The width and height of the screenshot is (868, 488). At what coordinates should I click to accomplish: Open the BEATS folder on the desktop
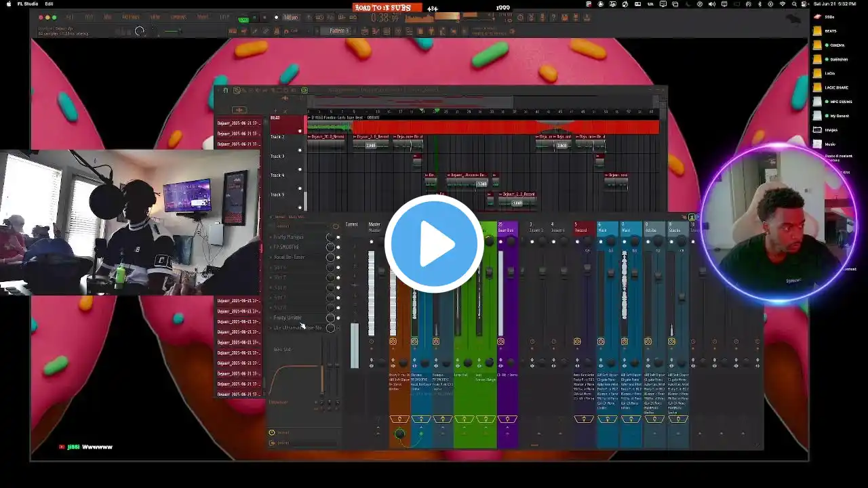pyautogui.click(x=823, y=30)
